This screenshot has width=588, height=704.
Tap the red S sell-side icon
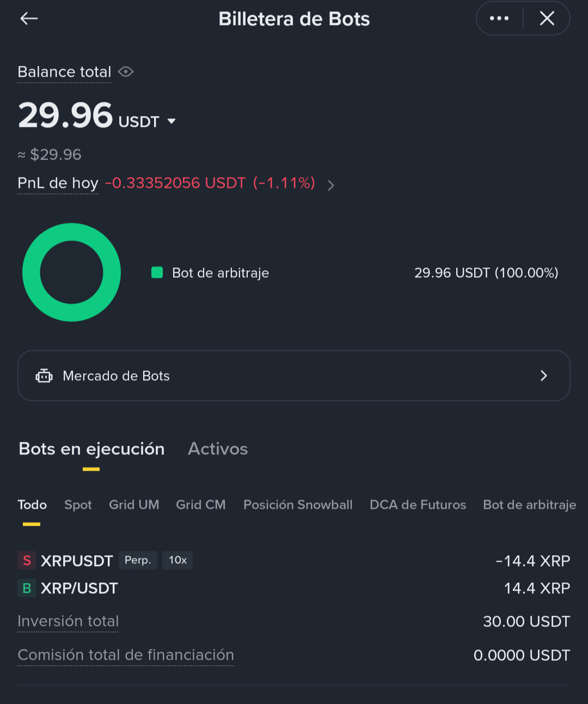click(27, 561)
